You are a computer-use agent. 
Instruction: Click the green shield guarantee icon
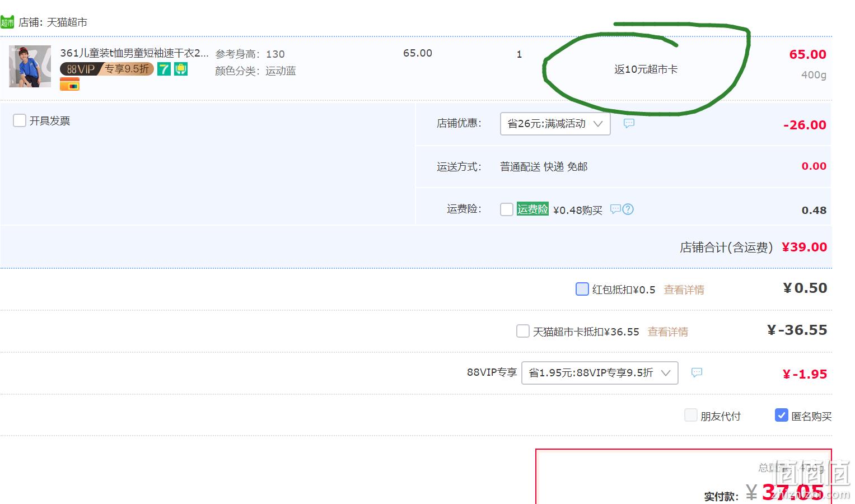pyautogui.click(x=181, y=69)
